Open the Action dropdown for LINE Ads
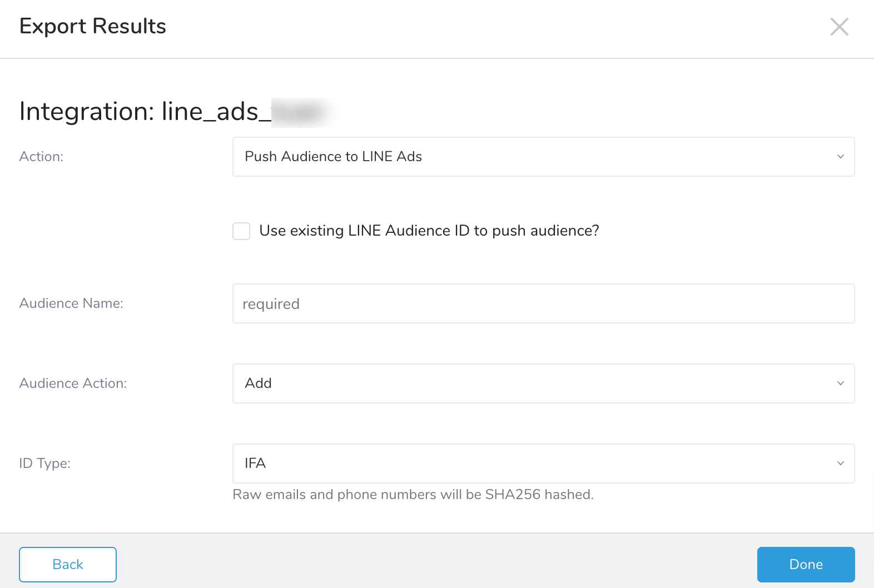This screenshot has width=874, height=588. coord(543,157)
